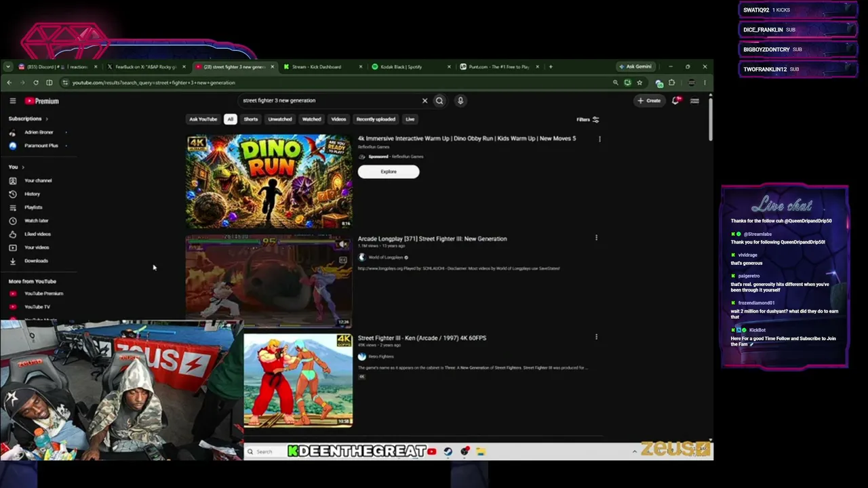Open YouTube TV in sidebar

coord(39,307)
